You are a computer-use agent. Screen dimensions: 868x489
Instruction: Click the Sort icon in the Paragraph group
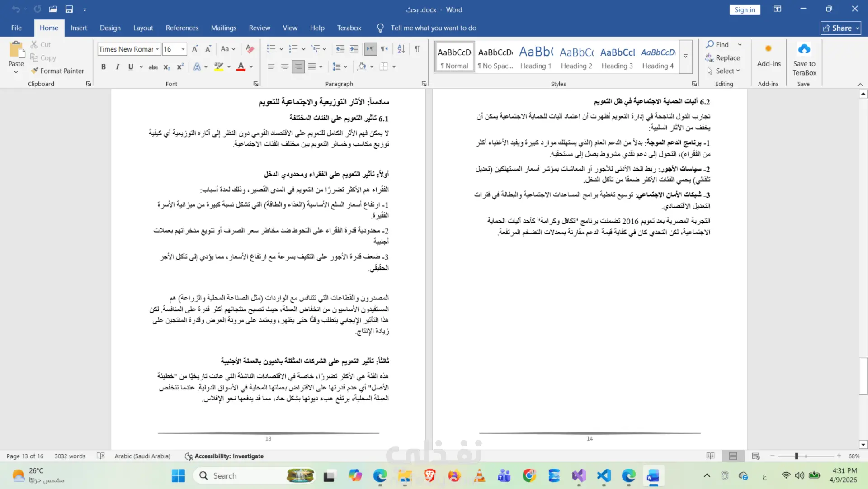(x=401, y=49)
